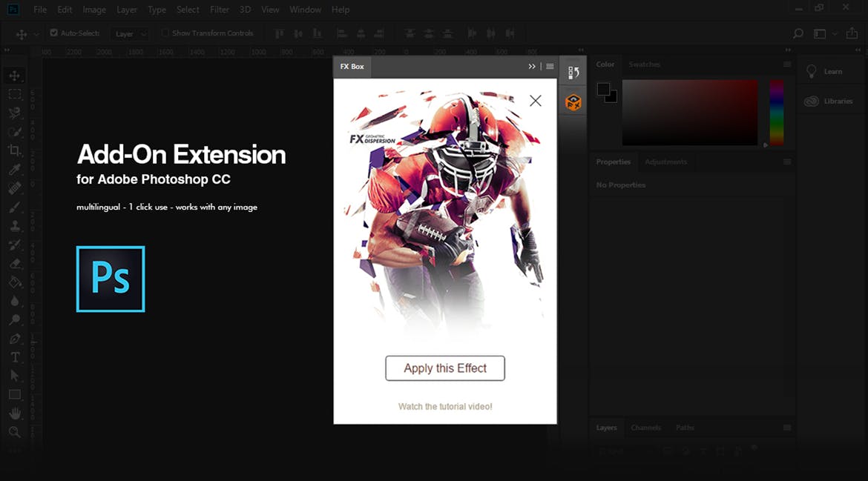Open the Filter menu
This screenshot has width=868, height=481.
click(x=219, y=10)
